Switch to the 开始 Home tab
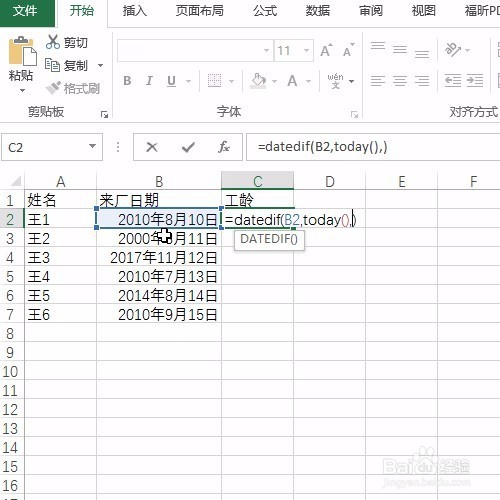 click(x=82, y=11)
